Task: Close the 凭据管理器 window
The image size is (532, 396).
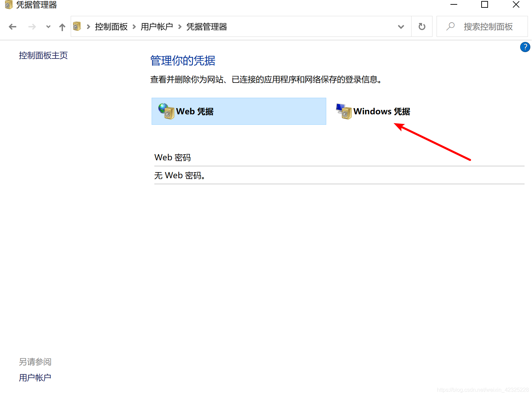Action: [x=516, y=5]
